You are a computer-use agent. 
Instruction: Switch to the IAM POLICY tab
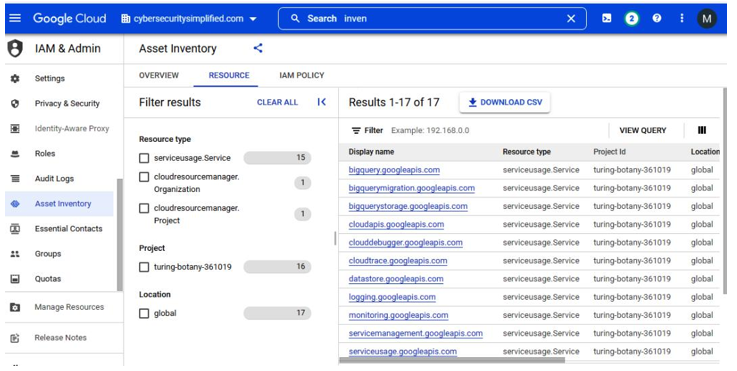[302, 75]
